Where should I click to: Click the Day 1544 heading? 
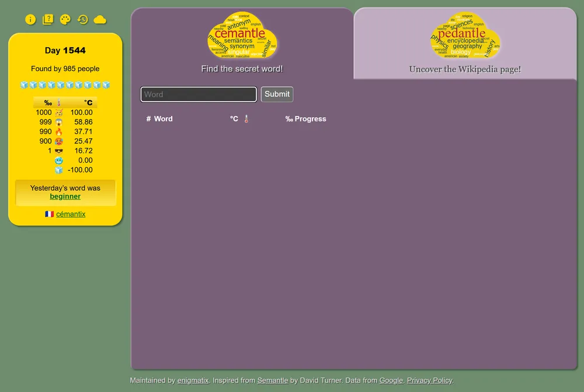point(65,51)
